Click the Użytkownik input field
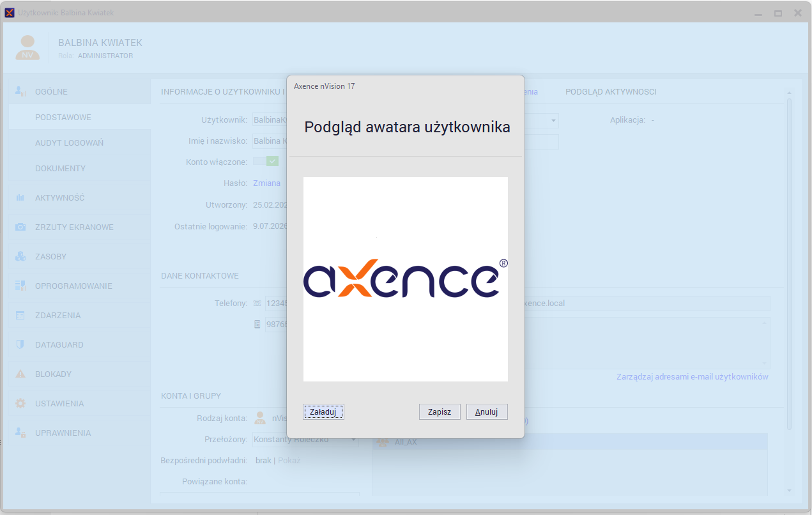Image resolution: width=812 pixels, height=515 pixels. coord(270,120)
